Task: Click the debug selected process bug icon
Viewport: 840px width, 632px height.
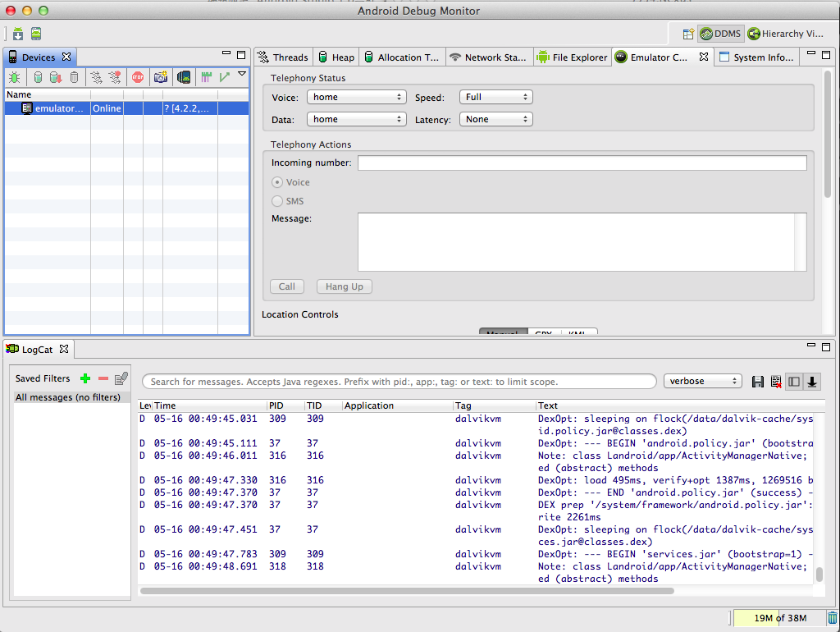Action: [15, 77]
